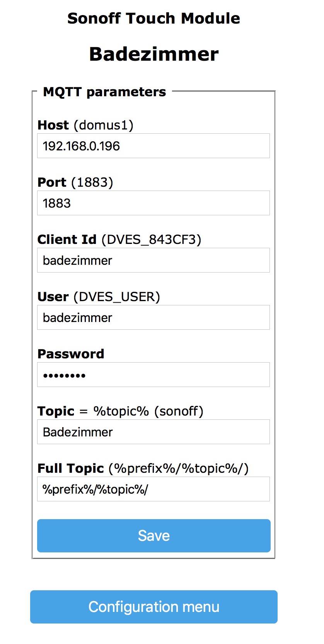Viewport: 324px width, 644px height.
Task: Open the Configuration menu
Action: 154,607
